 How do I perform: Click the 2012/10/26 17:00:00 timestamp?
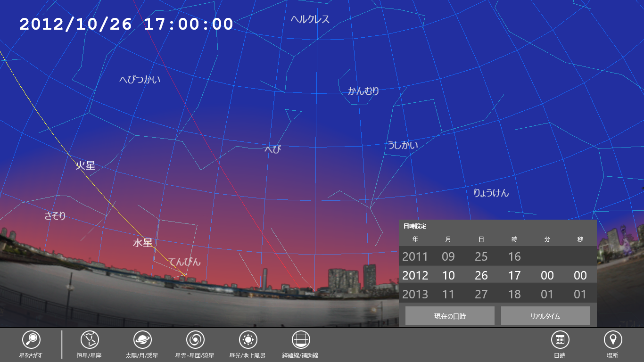pos(126,24)
